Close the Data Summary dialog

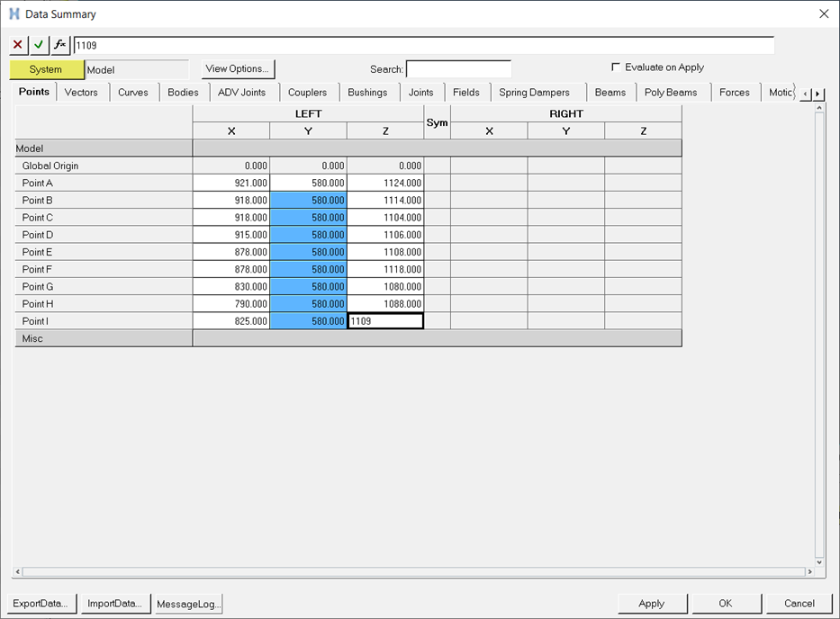point(823,13)
